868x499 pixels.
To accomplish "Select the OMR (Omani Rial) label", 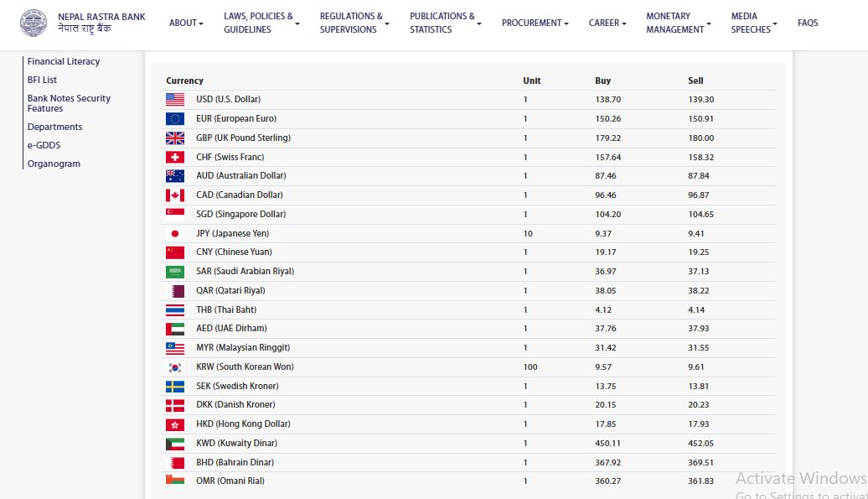I will [230, 481].
